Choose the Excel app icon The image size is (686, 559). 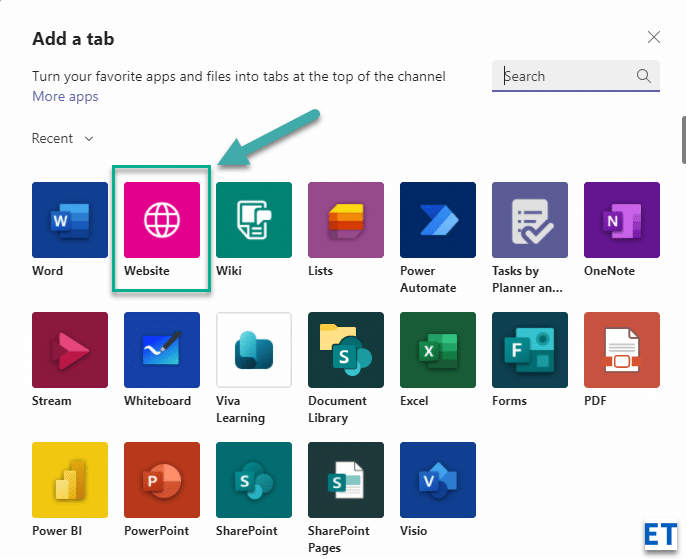coord(438,350)
